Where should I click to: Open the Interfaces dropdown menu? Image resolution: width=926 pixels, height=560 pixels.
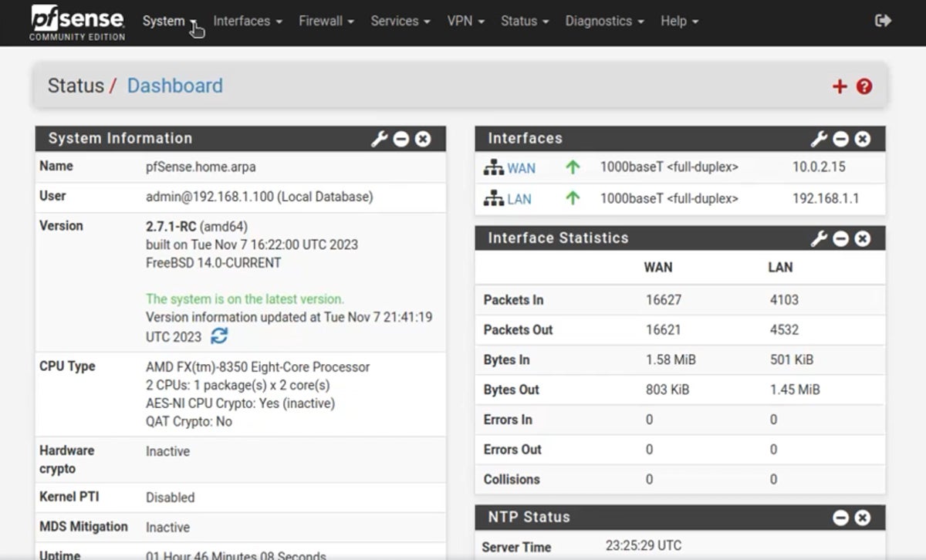(x=248, y=22)
